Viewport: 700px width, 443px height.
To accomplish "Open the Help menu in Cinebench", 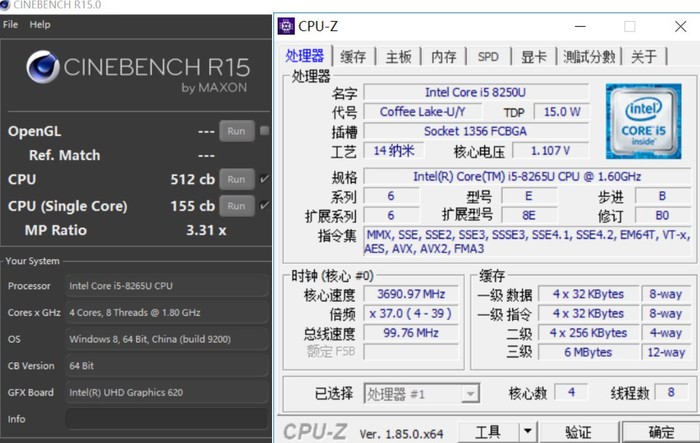I will point(40,25).
